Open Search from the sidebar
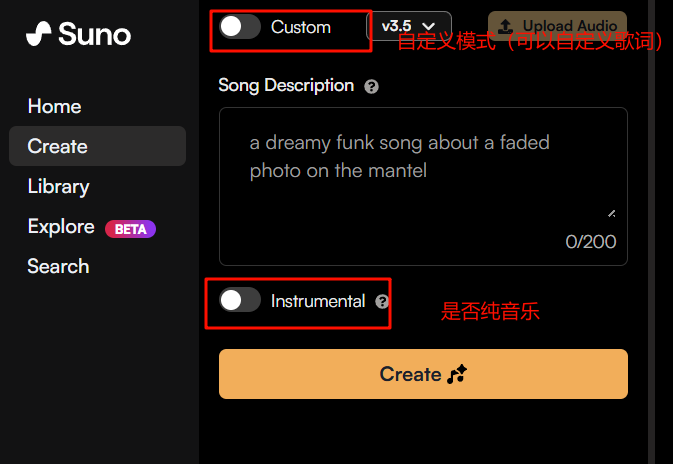673x464 pixels. (58, 266)
